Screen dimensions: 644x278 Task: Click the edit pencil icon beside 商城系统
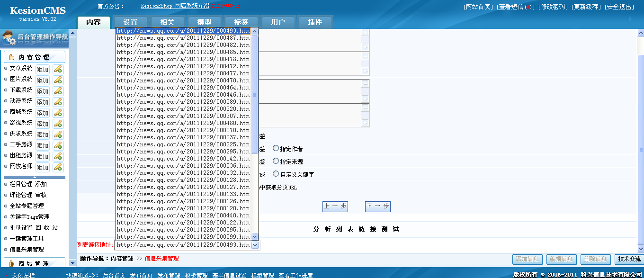tap(58, 113)
